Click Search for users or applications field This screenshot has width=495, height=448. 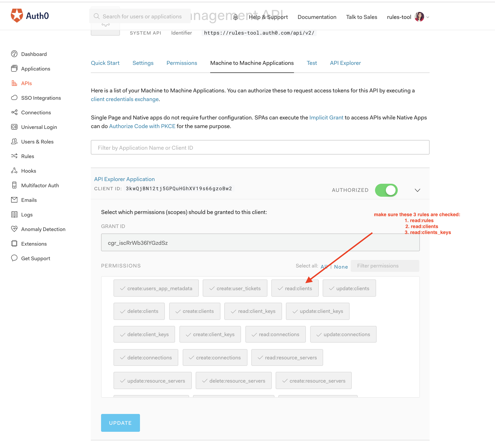140,16
